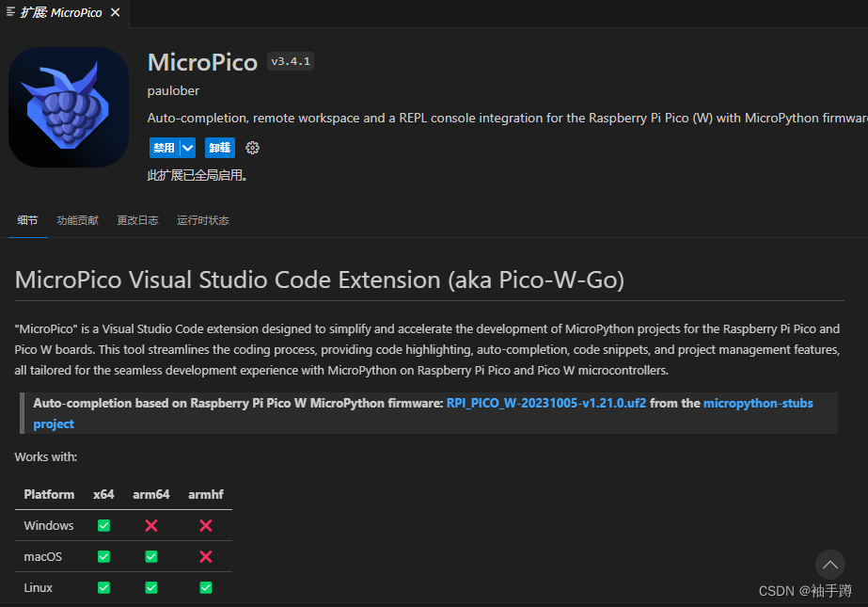Close the 扩展 MicroPico tab
Image resolution: width=868 pixels, height=607 pixels.
coord(117,12)
